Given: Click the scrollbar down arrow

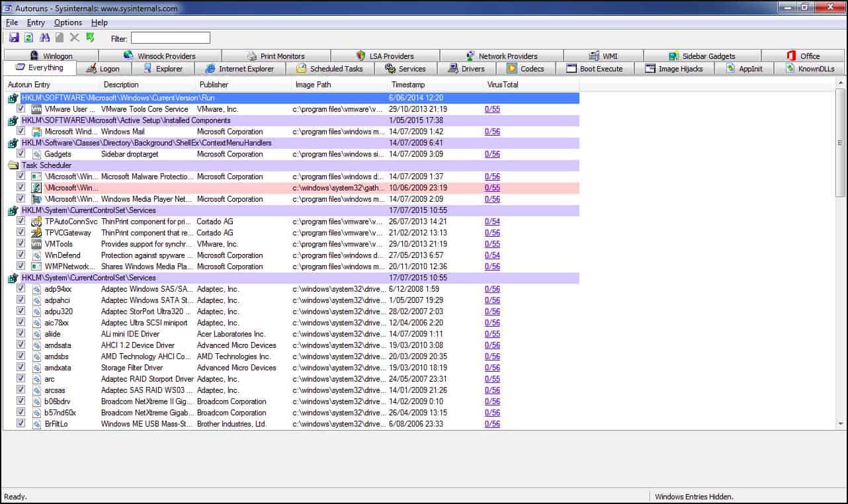Looking at the screenshot, I should pos(841,424).
